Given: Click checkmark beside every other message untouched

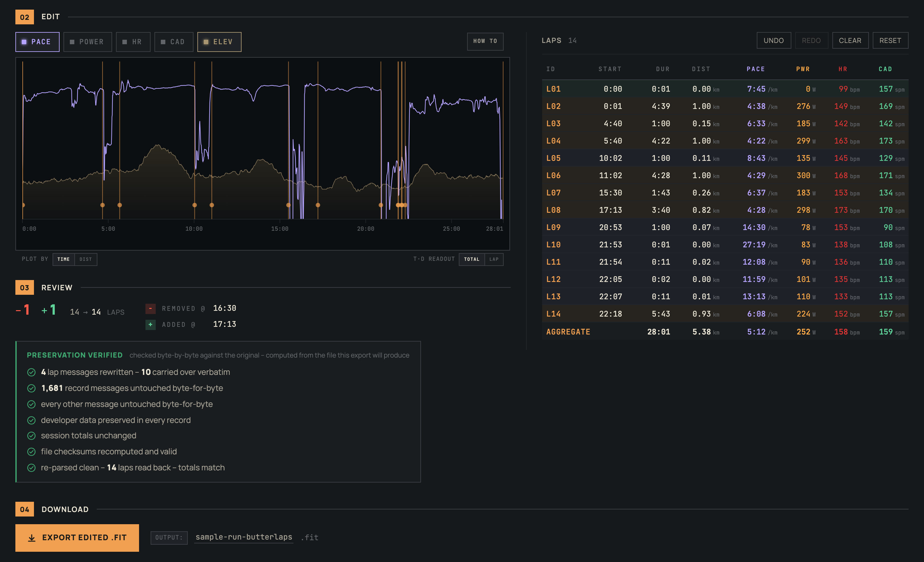Looking at the screenshot, I should point(31,404).
